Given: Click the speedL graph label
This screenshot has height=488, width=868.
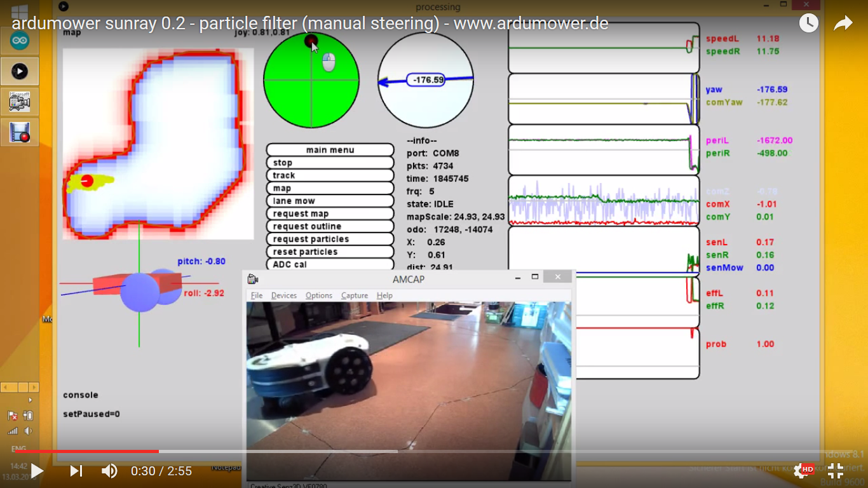Looking at the screenshot, I should click(723, 39).
